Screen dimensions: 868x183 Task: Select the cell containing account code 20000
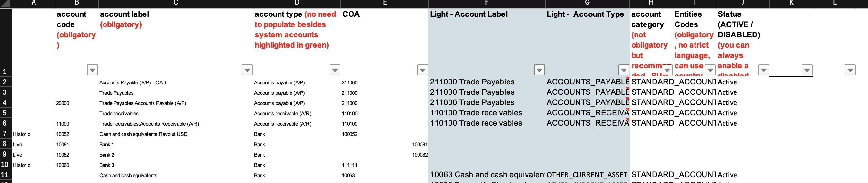pos(63,103)
